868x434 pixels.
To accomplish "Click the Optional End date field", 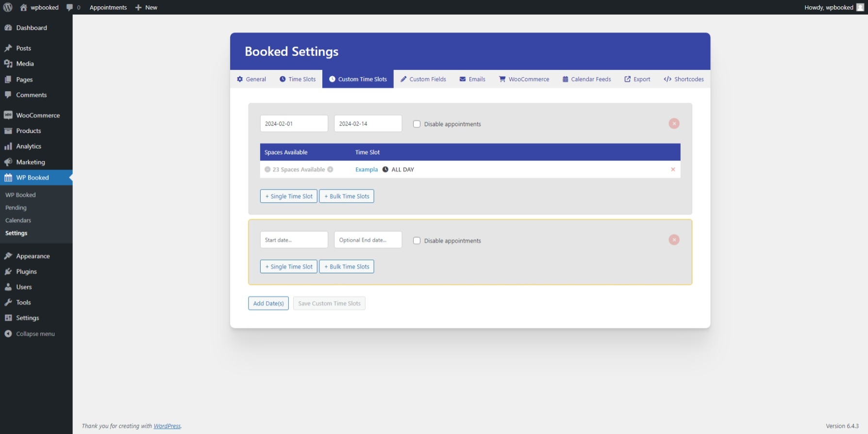I will [x=368, y=240].
